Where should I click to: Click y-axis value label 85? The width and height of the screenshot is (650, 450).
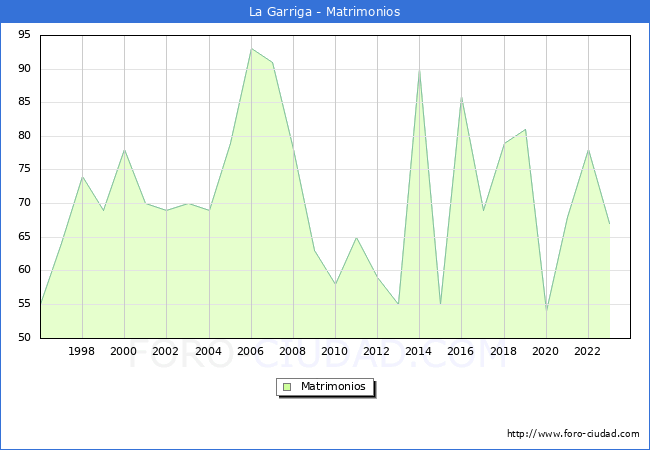pos(24,102)
